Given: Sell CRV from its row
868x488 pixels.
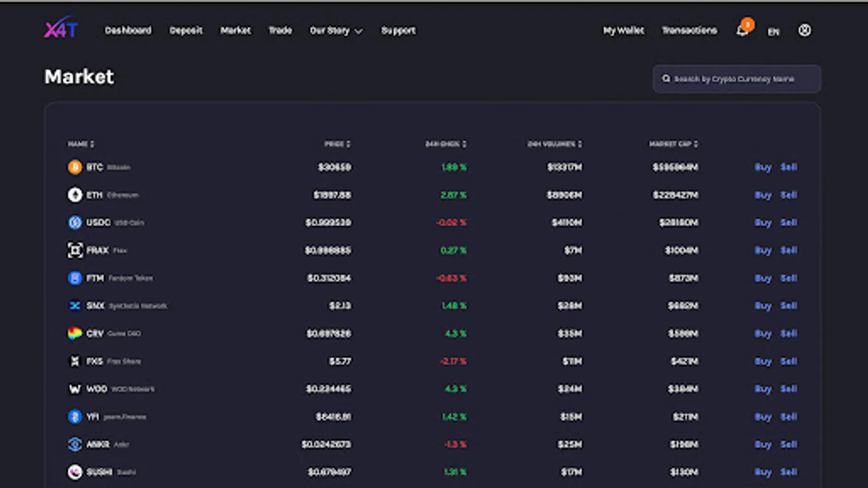Looking at the screenshot, I should 789,333.
